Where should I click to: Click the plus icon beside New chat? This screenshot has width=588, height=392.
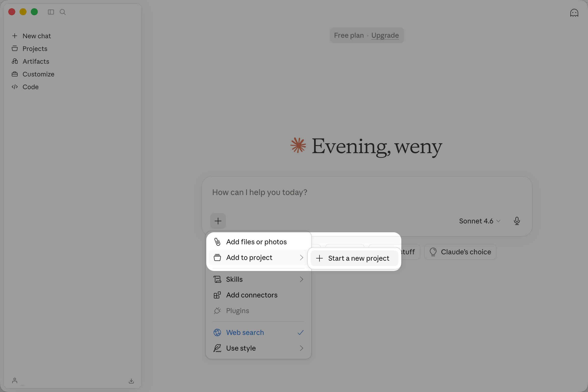click(x=15, y=36)
